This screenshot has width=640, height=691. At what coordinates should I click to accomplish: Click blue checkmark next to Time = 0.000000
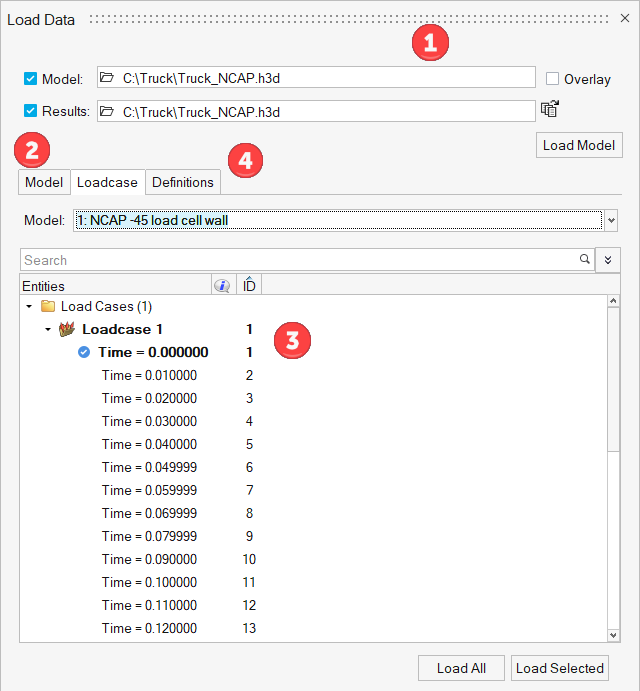(84, 352)
